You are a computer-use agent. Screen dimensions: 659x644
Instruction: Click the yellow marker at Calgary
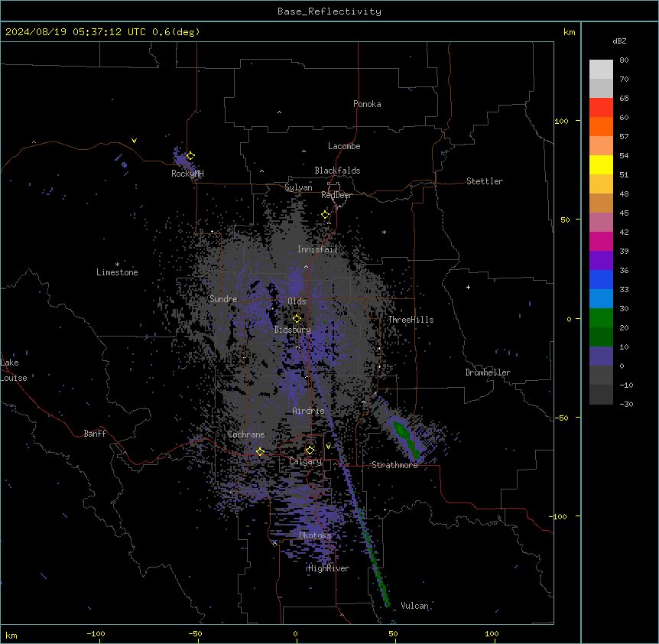[310, 450]
